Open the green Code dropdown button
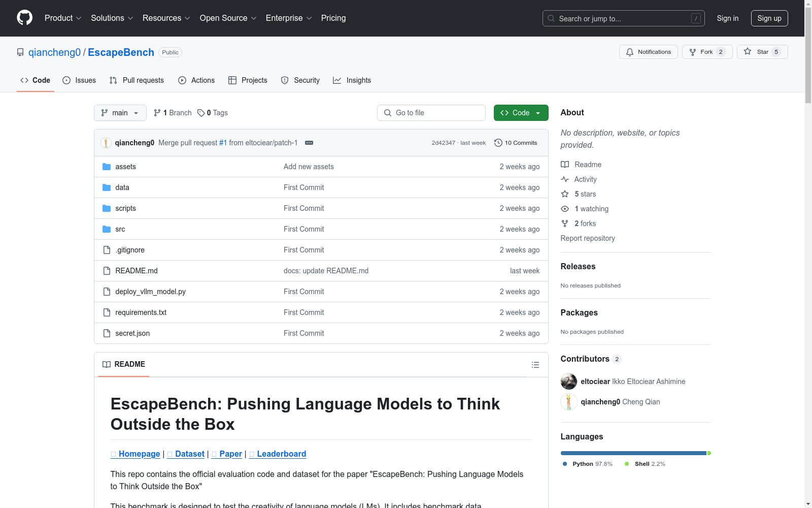This screenshot has width=812, height=508. (521, 113)
